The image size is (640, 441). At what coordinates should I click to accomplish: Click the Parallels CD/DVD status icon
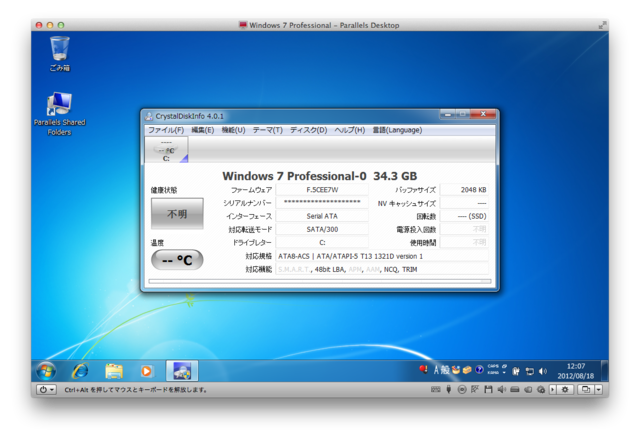(462, 390)
